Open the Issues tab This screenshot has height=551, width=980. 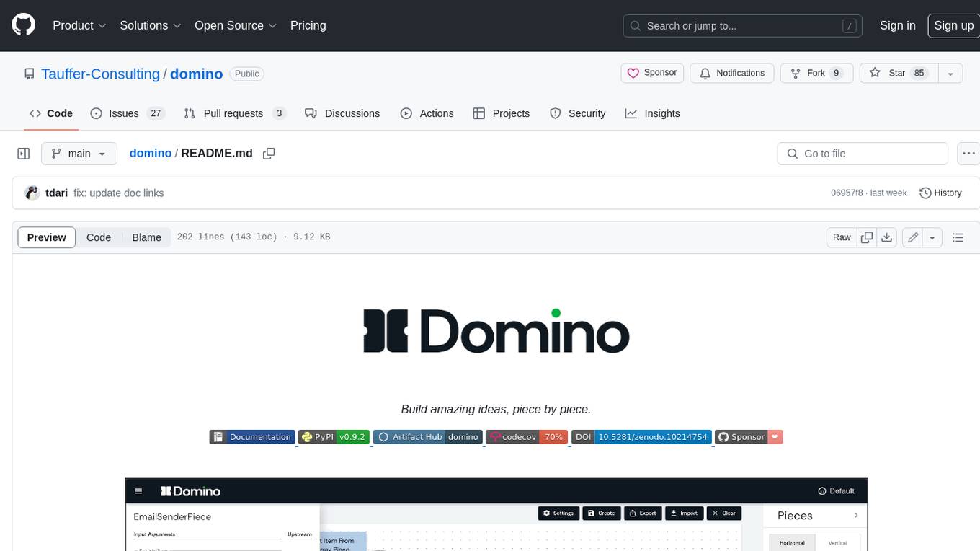click(128, 113)
